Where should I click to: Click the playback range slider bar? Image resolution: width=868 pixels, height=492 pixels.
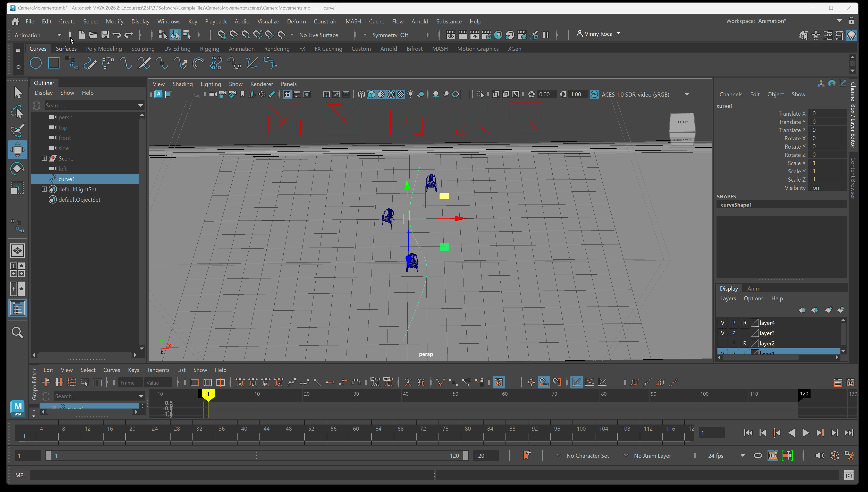pos(257,455)
